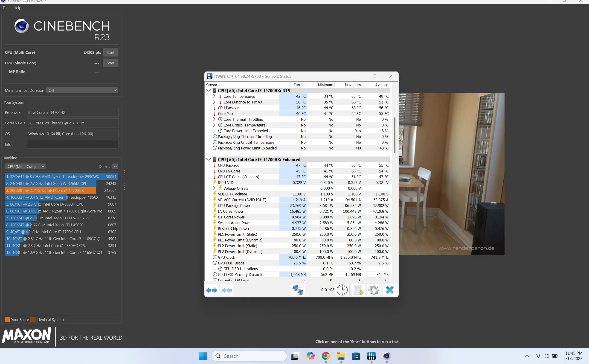Open the date and time clock
This screenshot has height=364, width=589.
[573, 356]
